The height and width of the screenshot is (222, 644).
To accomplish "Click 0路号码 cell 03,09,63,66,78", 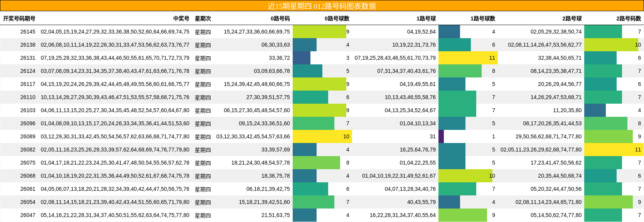I will [272, 71].
